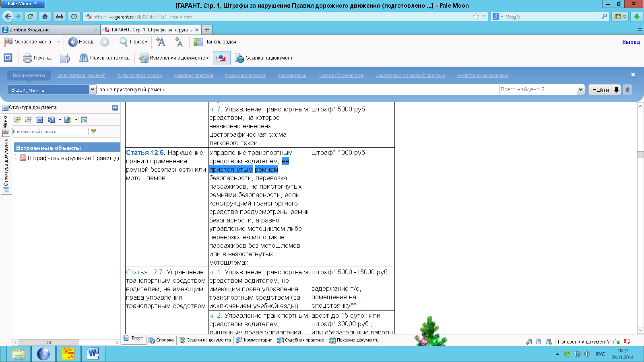Get Ссылка на документ link
Viewport: 644px width, 362px height.
[264, 58]
